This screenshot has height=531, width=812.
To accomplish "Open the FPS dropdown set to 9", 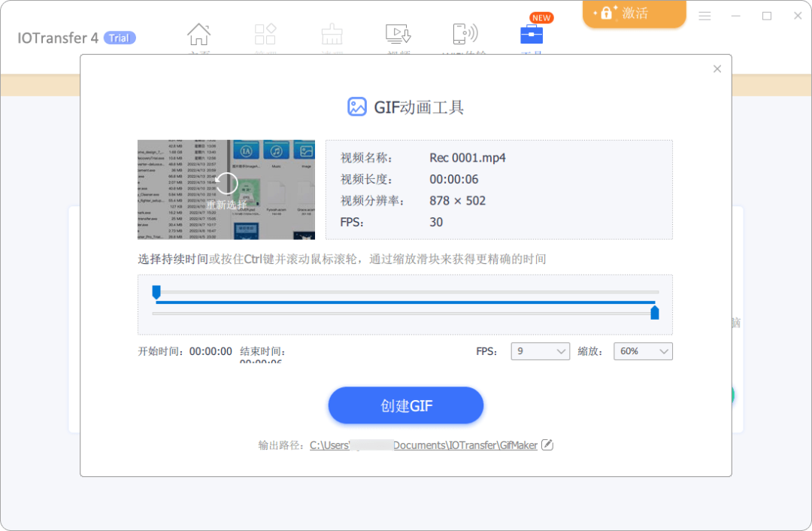I will pos(540,350).
